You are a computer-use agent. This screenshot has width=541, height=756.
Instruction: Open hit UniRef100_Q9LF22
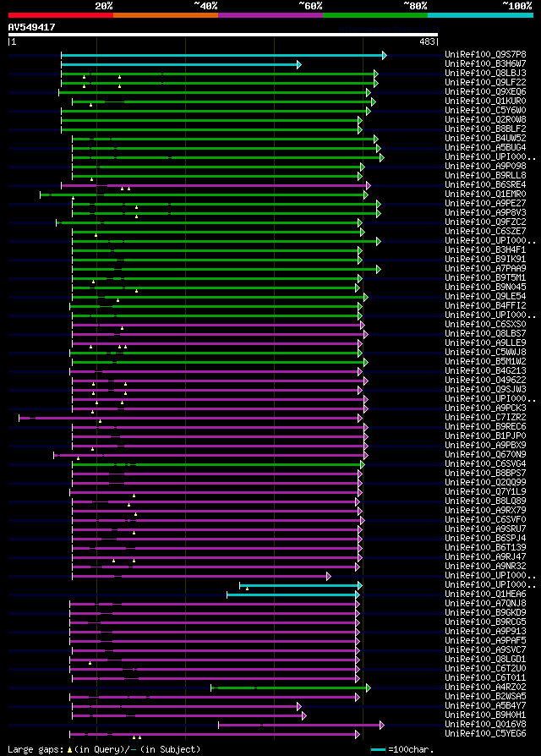(x=485, y=82)
